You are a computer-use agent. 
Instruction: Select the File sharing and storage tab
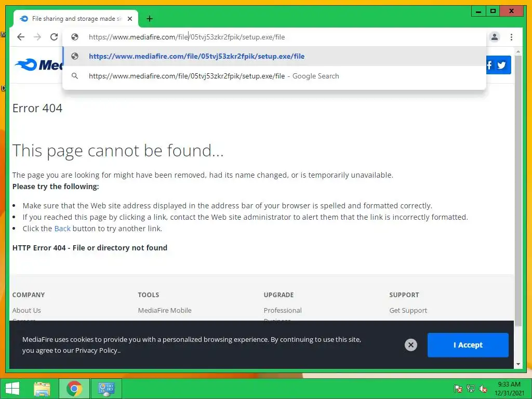[76, 19]
